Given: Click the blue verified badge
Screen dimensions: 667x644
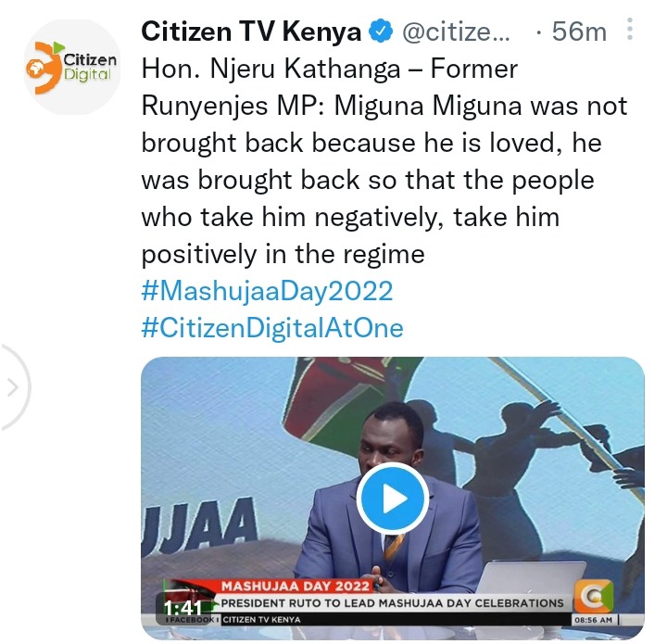Looking at the screenshot, I should pos(380,32).
